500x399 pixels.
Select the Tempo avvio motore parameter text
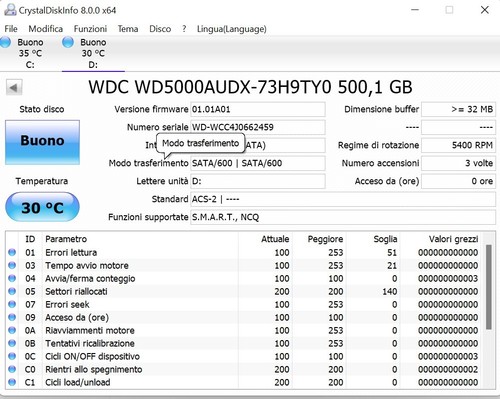point(87,265)
